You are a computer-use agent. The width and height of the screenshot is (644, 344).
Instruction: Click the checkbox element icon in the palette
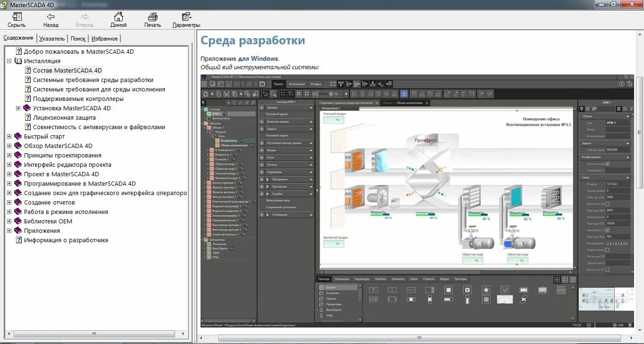[x=505, y=290]
